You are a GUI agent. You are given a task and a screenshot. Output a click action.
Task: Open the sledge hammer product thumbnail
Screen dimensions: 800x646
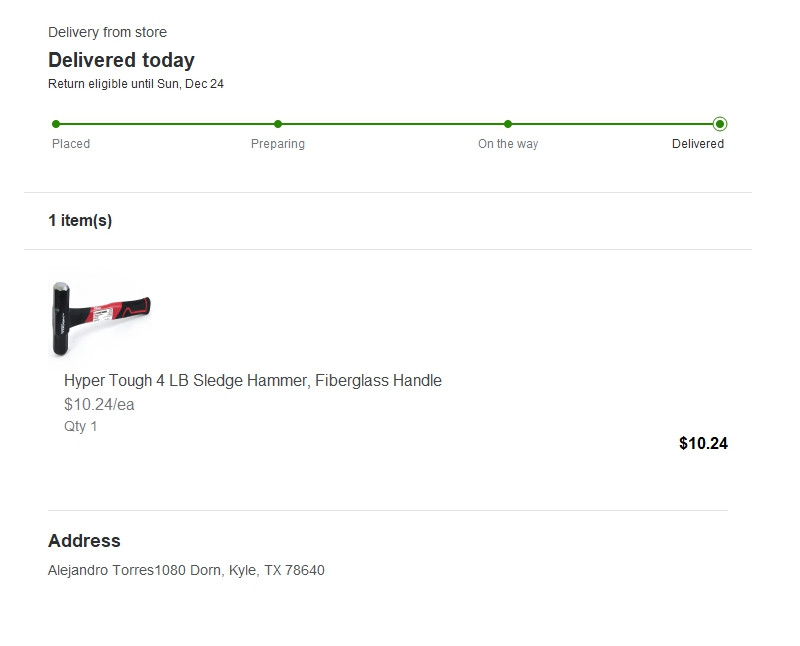click(x=101, y=316)
